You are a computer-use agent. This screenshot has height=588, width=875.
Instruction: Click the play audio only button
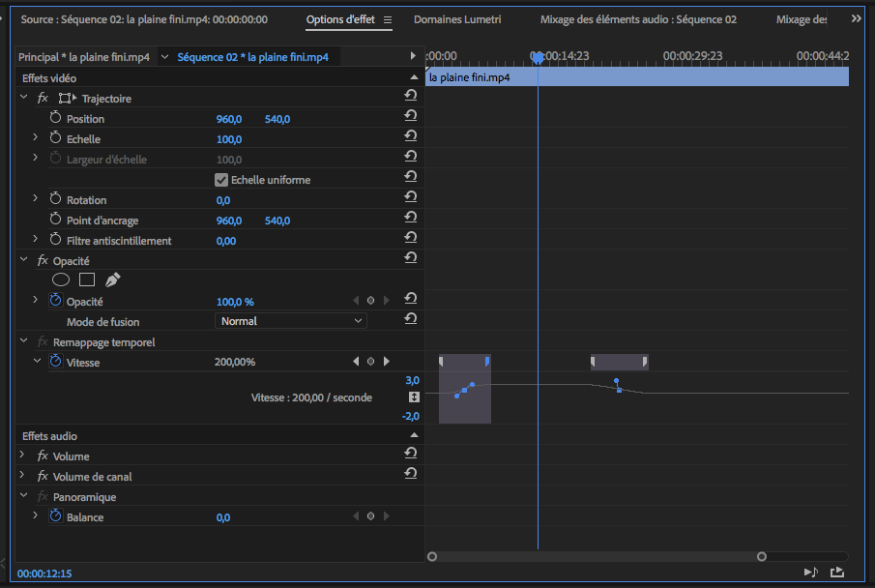[811, 572]
